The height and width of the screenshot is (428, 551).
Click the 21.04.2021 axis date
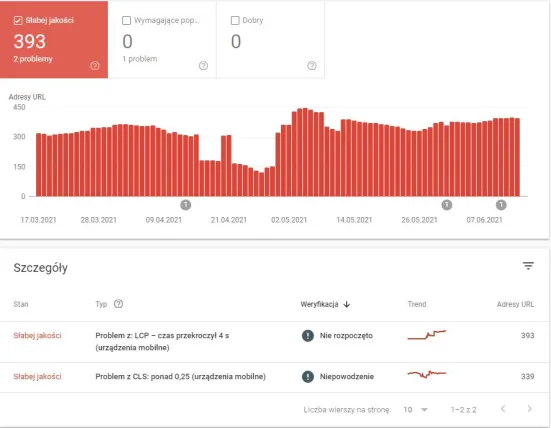point(229,220)
